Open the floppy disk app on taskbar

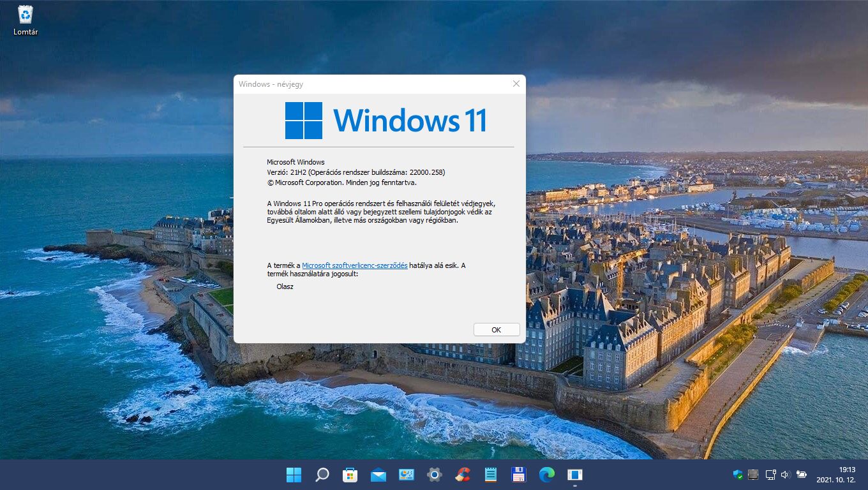click(x=519, y=475)
